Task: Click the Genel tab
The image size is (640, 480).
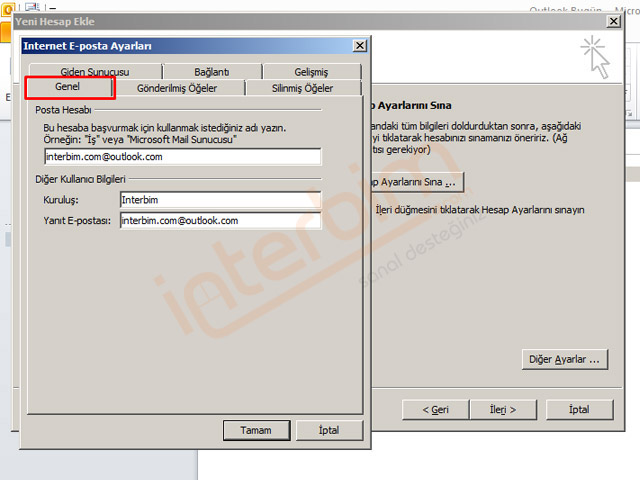Action: [x=69, y=88]
